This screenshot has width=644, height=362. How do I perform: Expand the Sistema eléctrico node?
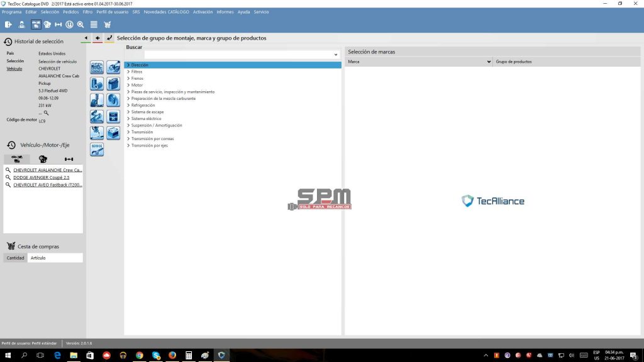[128, 119]
